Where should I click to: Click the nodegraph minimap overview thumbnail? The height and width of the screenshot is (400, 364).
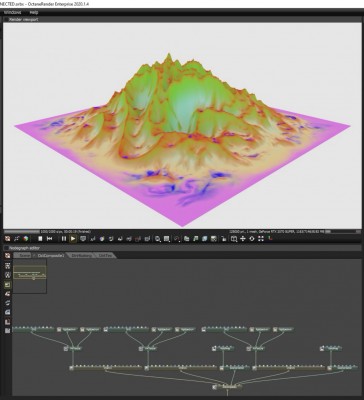point(29,276)
